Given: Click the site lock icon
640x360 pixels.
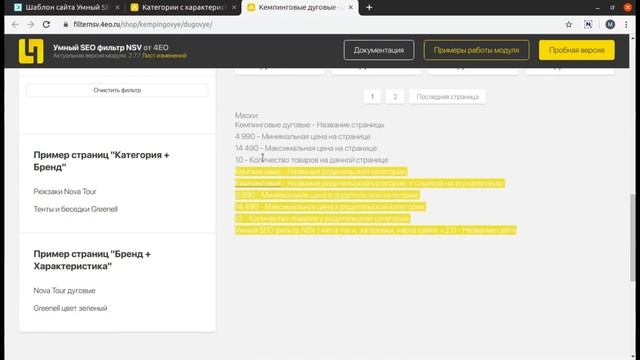Looking at the screenshot, I should 66,24.
